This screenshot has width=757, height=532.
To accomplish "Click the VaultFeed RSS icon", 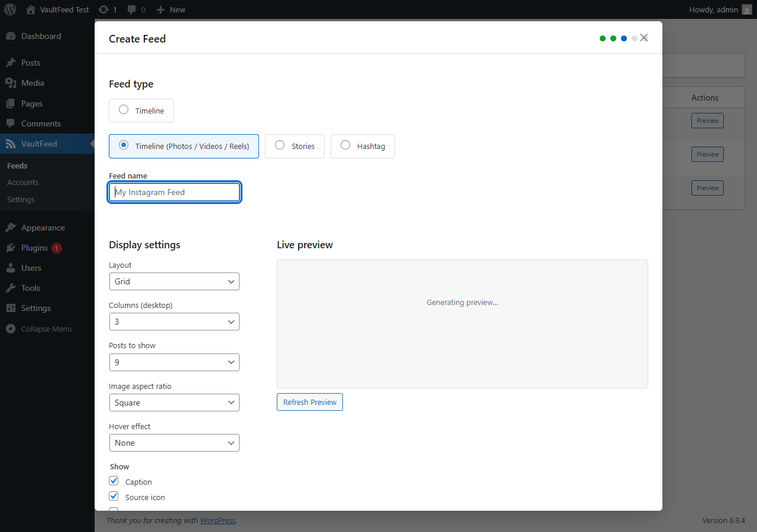I will [x=11, y=144].
